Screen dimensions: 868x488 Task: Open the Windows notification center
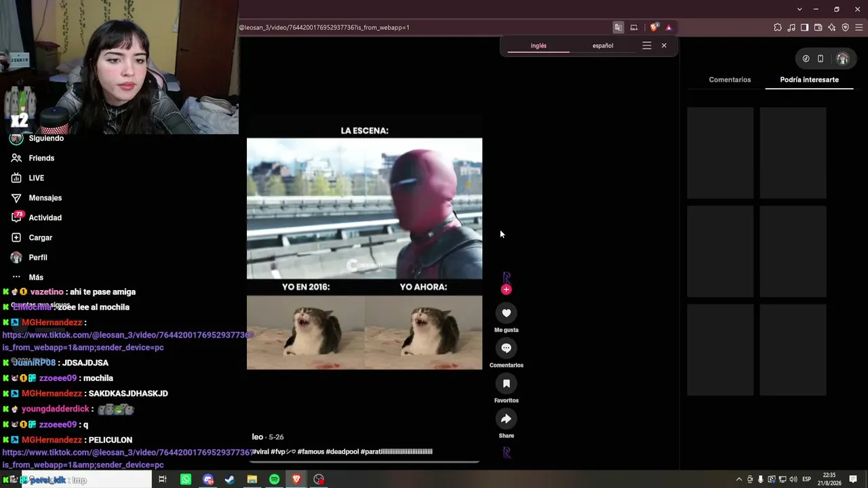tap(854, 480)
